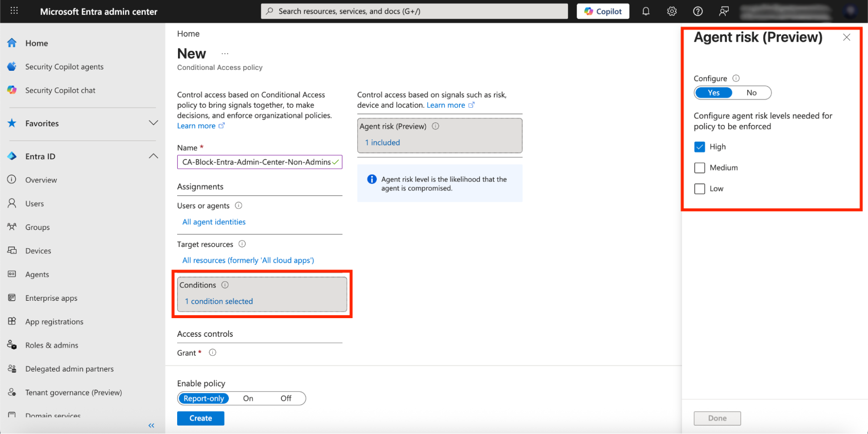Click the search resources box
Screen dimensions: 868x434
coord(414,11)
